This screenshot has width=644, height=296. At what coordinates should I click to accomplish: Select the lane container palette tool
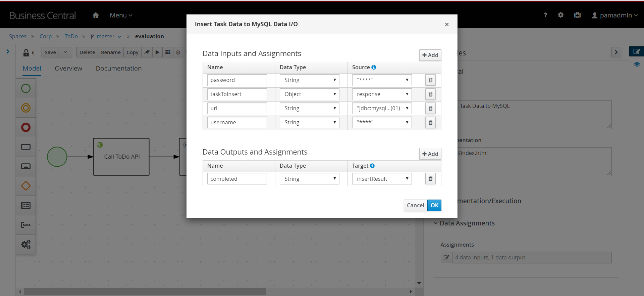[26, 205]
